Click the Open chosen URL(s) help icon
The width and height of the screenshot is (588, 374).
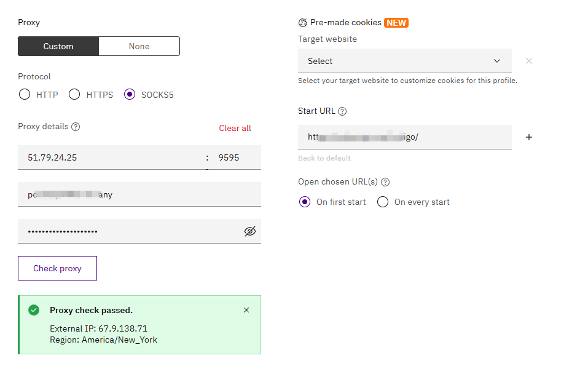385,182
